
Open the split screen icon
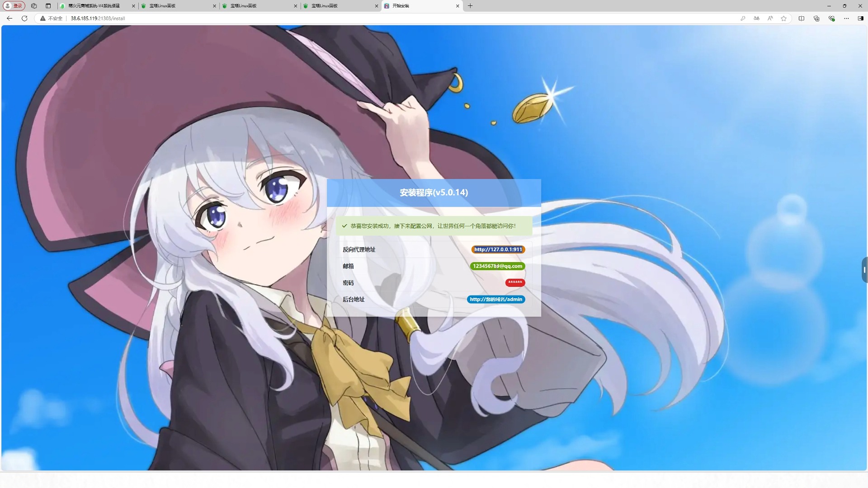pyautogui.click(x=801, y=19)
